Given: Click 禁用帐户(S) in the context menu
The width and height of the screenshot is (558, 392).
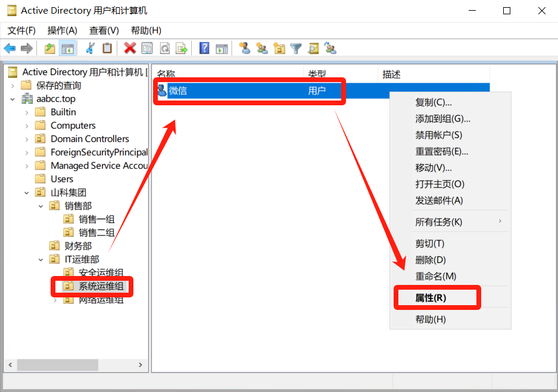Looking at the screenshot, I should pos(438,135).
